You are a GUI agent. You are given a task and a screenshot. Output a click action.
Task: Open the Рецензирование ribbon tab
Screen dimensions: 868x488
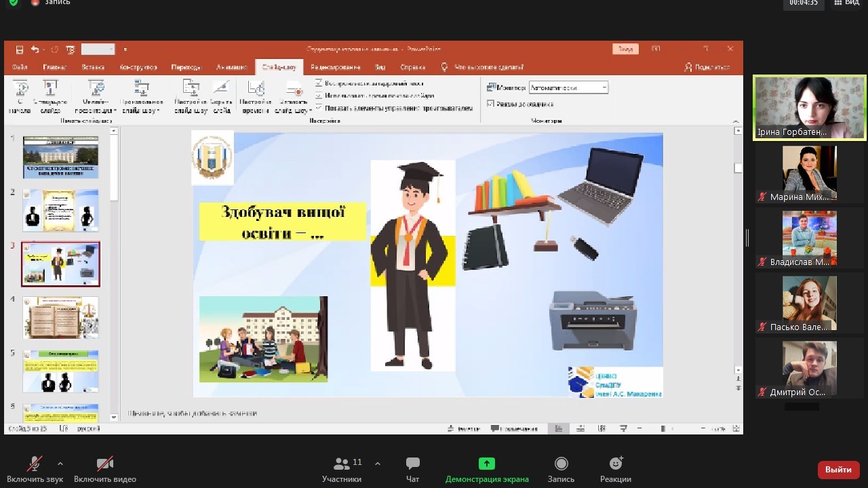click(336, 67)
